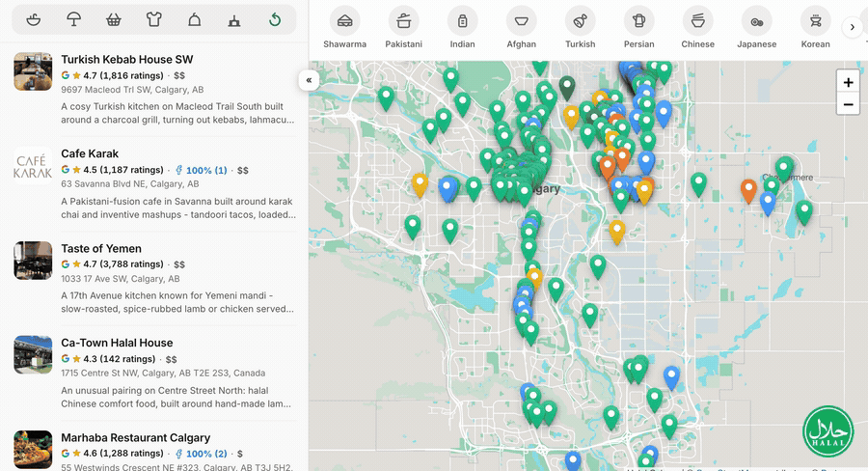Click the 'An unusual pairing' description
The width and height of the screenshot is (868, 471).
pyautogui.click(x=176, y=397)
